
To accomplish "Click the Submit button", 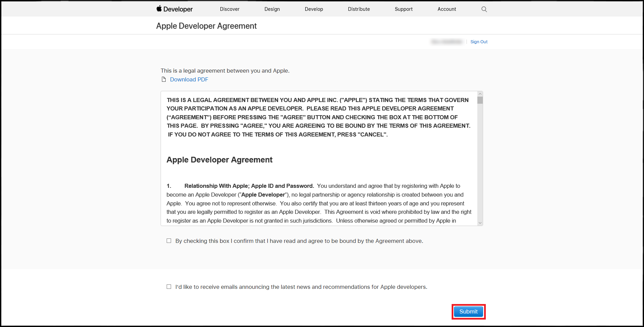I will coord(469,311).
